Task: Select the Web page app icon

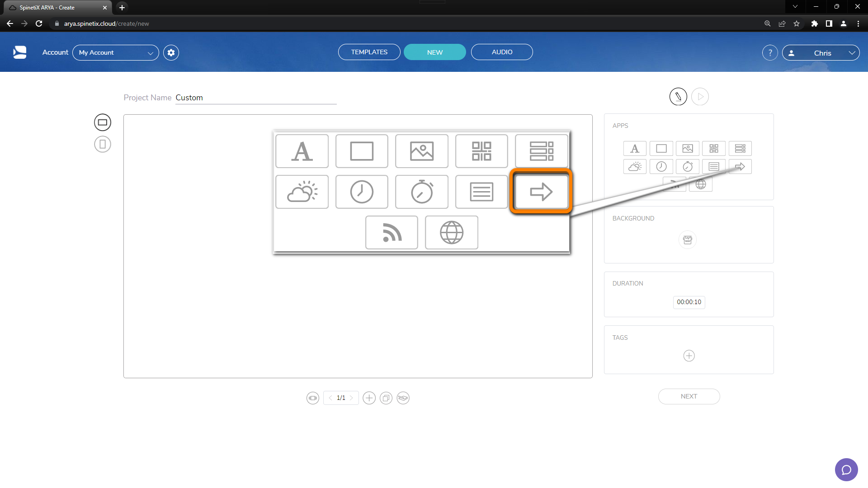Action: (x=451, y=233)
